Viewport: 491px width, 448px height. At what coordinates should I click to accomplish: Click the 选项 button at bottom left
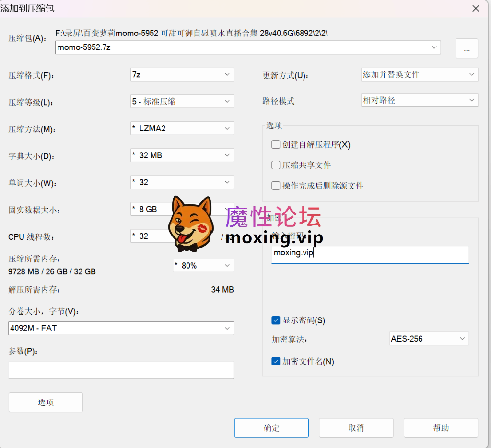click(x=46, y=402)
